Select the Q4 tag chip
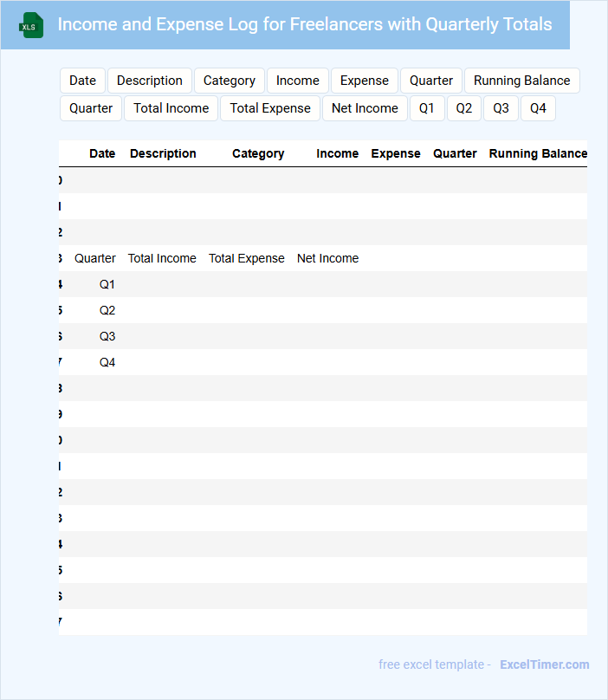 click(x=538, y=108)
